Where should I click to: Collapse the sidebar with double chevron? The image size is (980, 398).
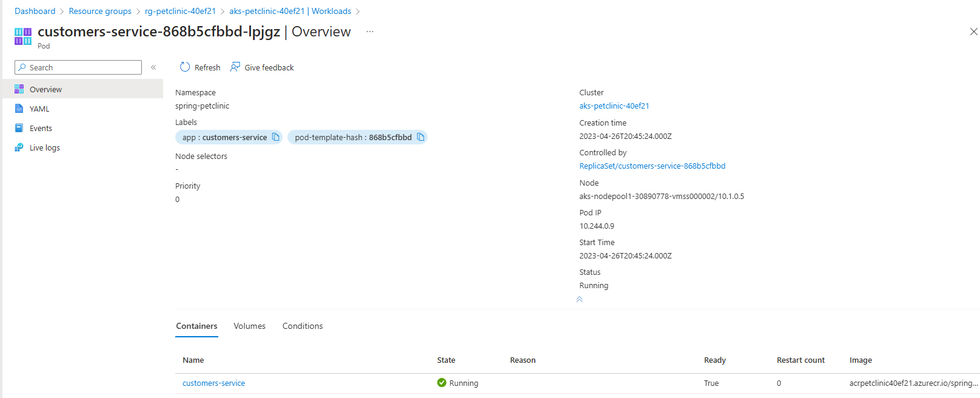tap(153, 67)
